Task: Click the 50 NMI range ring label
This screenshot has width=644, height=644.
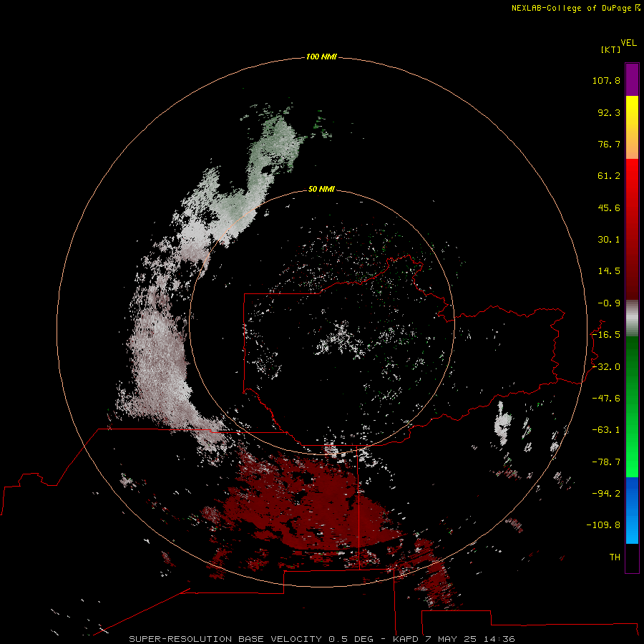Action: tap(321, 189)
